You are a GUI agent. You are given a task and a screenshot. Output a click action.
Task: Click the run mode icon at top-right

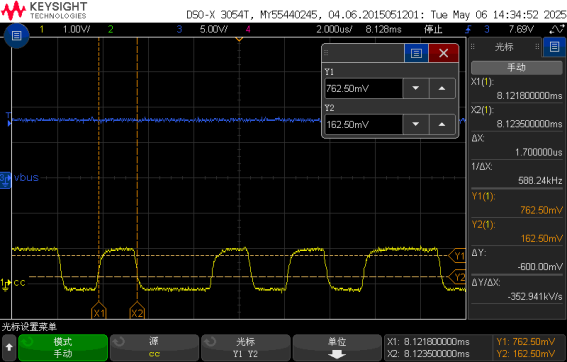pyautogui.click(x=557, y=29)
